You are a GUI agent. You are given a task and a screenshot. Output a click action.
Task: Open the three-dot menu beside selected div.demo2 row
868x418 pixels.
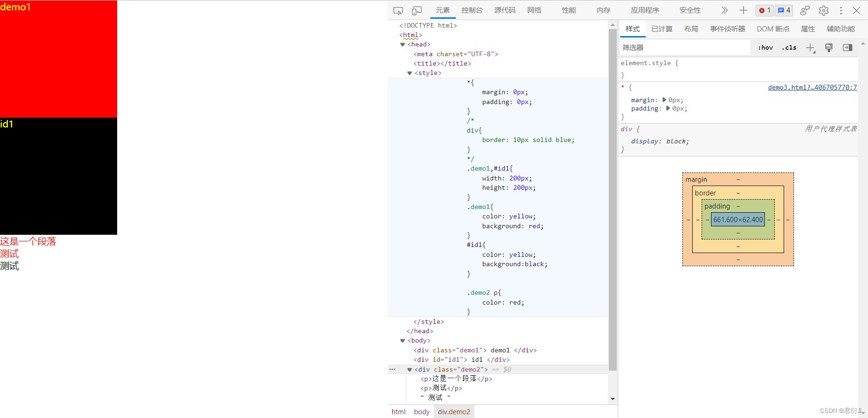pyautogui.click(x=392, y=369)
